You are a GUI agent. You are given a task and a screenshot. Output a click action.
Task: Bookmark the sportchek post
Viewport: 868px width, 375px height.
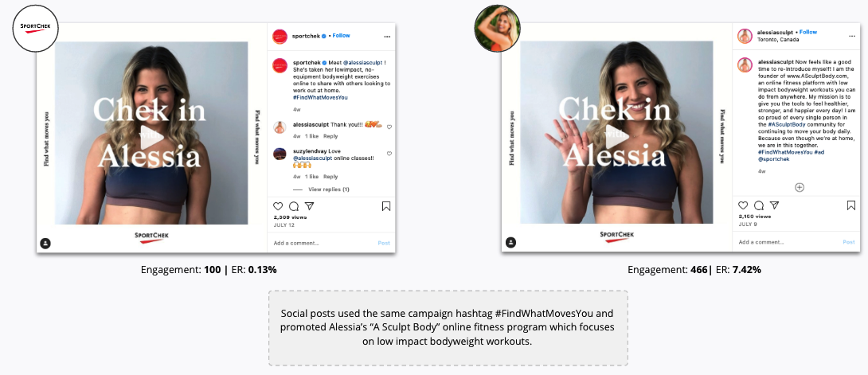(386, 206)
